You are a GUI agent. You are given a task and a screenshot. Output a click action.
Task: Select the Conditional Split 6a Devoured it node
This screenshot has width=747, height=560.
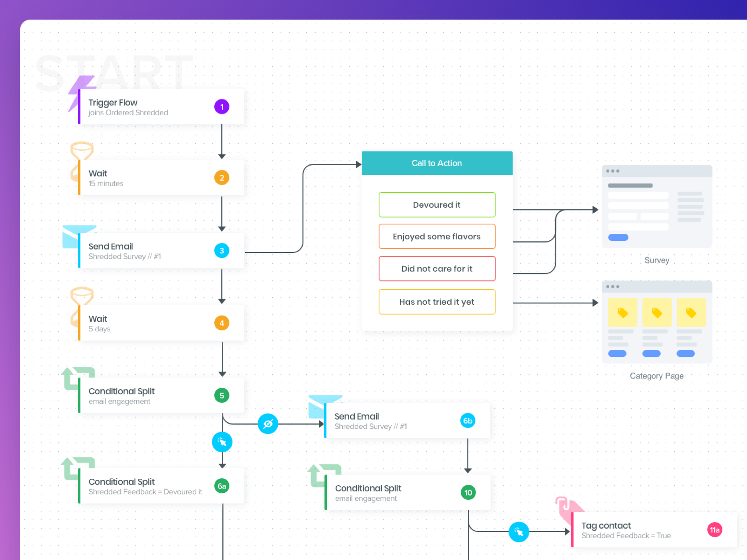[x=162, y=486]
